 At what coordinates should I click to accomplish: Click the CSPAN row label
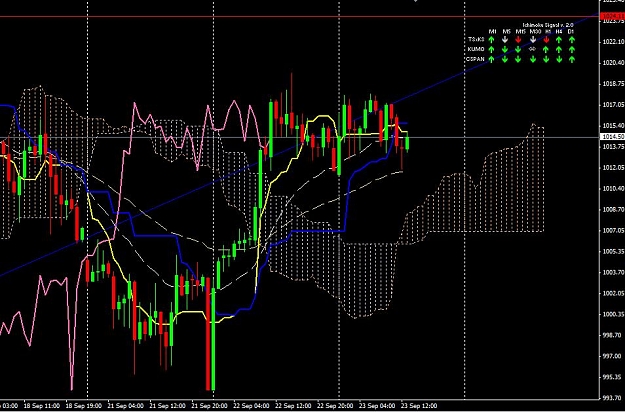(475, 59)
